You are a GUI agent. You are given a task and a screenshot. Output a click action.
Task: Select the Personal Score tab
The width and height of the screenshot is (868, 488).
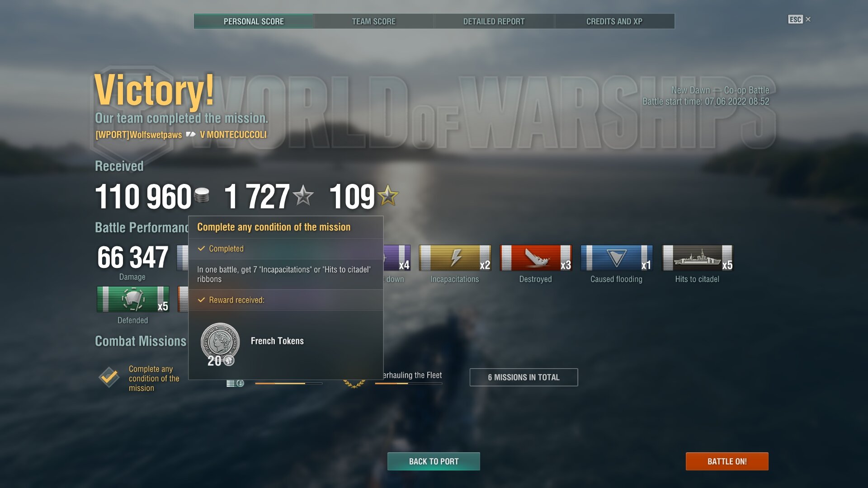254,21
